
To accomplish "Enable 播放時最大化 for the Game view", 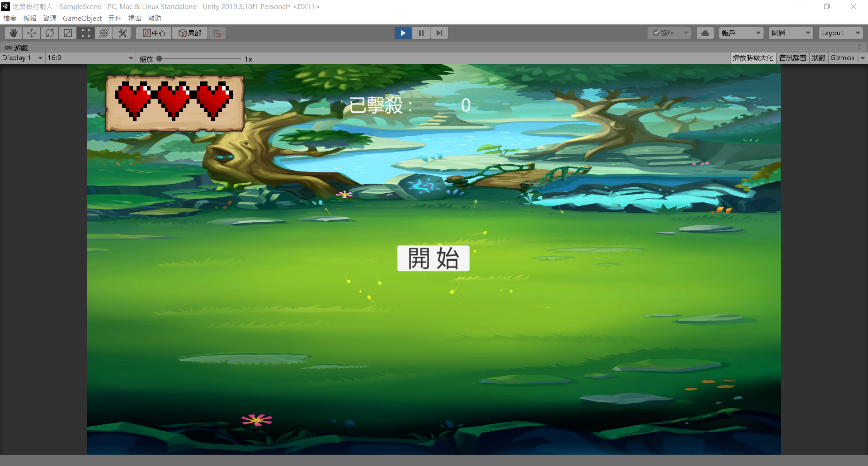I will coord(752,58).
